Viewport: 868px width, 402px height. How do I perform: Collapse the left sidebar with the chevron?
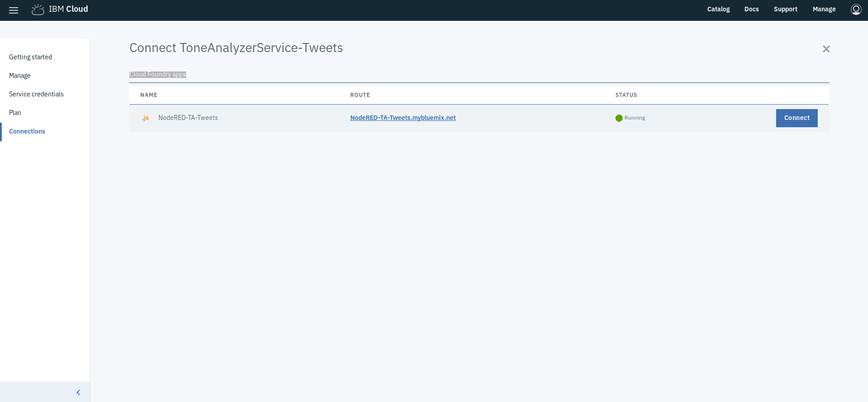click(x=78, y=392)
